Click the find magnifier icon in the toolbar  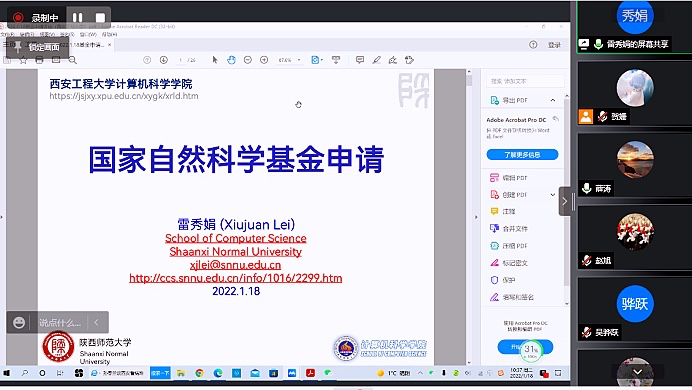click(73, 60)
